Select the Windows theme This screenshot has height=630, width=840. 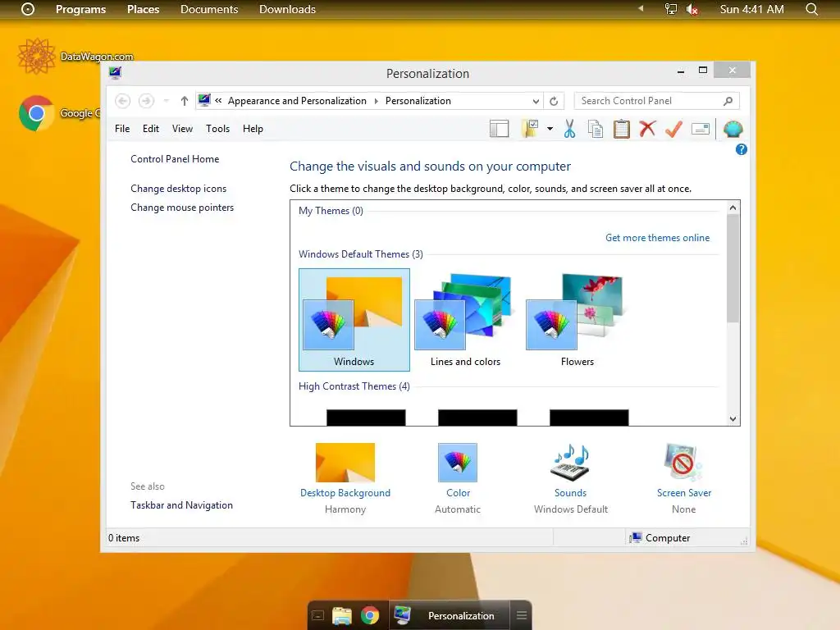354,320
